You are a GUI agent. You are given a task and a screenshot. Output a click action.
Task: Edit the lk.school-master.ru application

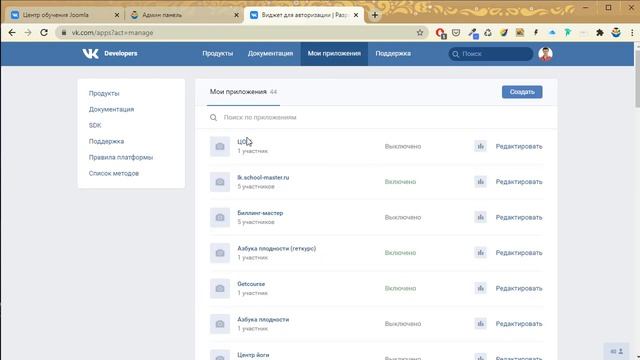[x=519, y=182]
